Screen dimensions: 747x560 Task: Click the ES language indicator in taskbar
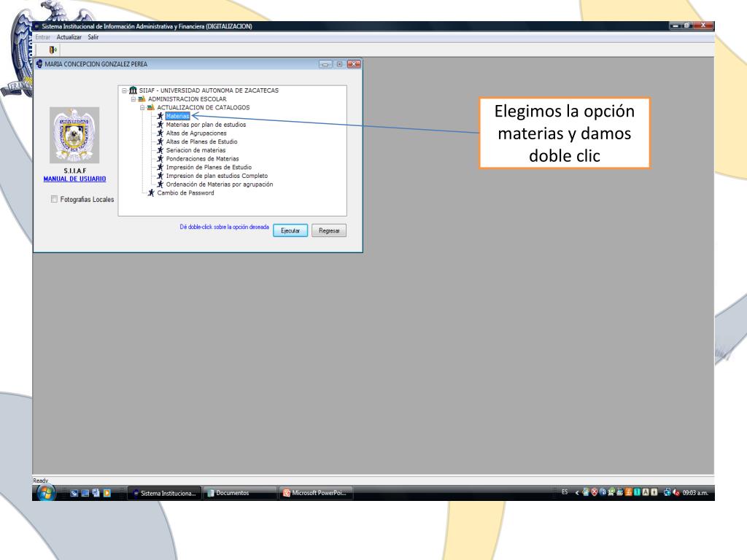click(565, 492)
